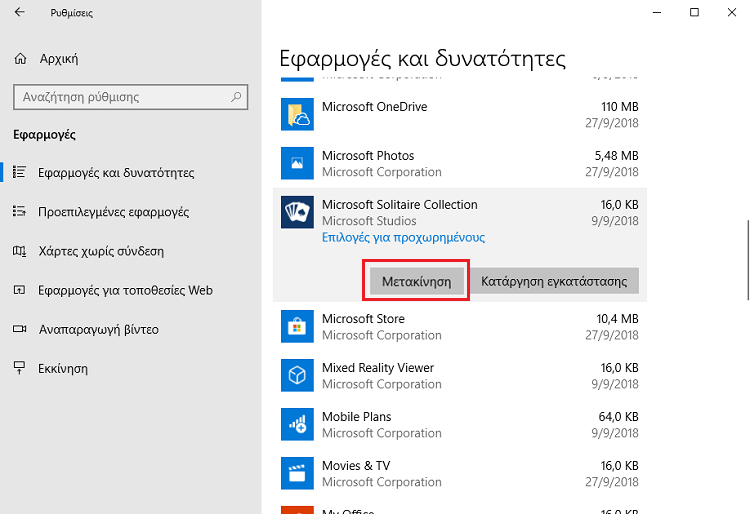The width and height of the screenshot is (750, 514).
Task: Click the Movies & TV clapperboard icon
Action: tap(297, 473)
